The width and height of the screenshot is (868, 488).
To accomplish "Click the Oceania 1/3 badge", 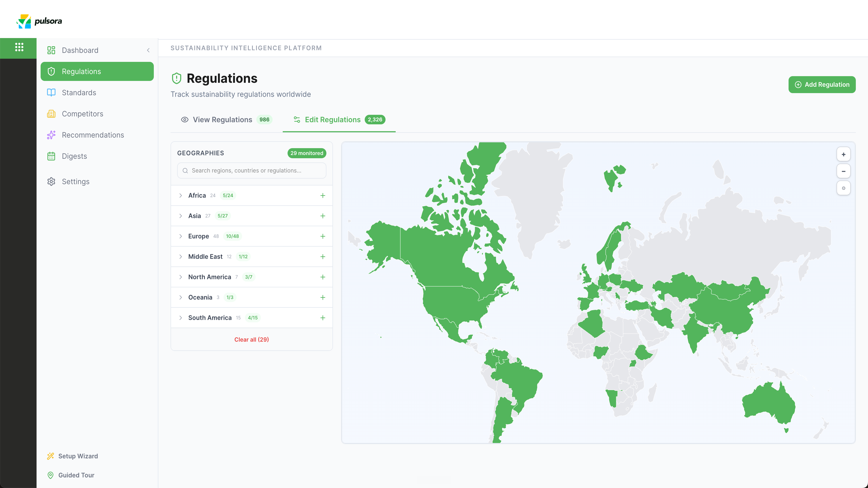I will click(230, 297).
